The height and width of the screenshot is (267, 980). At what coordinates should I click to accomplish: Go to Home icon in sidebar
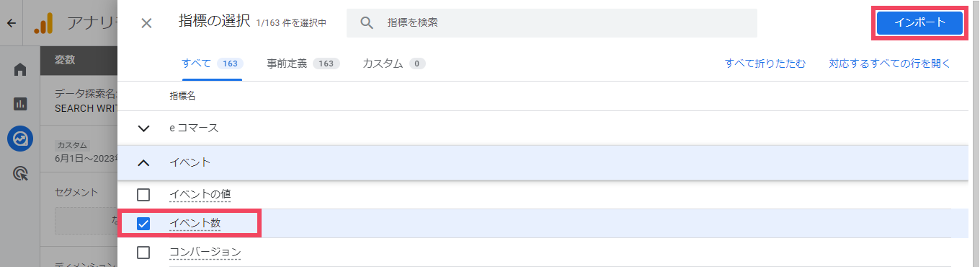[x=20, y=70]
